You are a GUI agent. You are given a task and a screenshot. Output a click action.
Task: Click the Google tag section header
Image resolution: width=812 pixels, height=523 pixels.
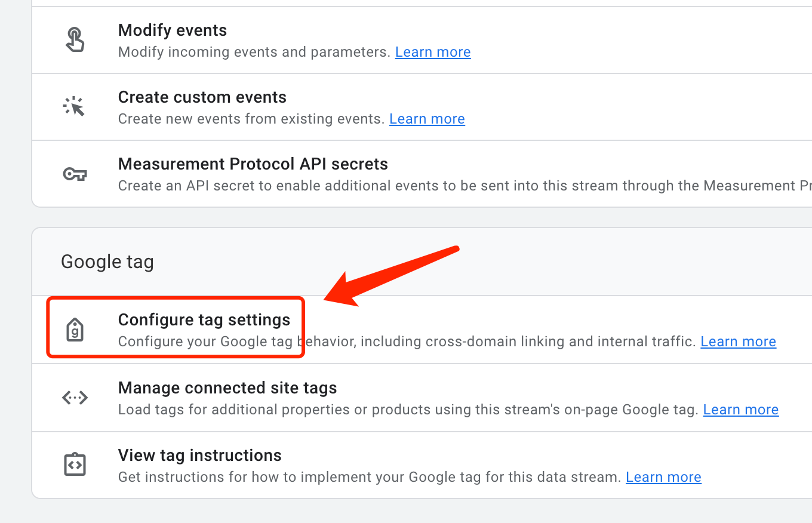107,261
